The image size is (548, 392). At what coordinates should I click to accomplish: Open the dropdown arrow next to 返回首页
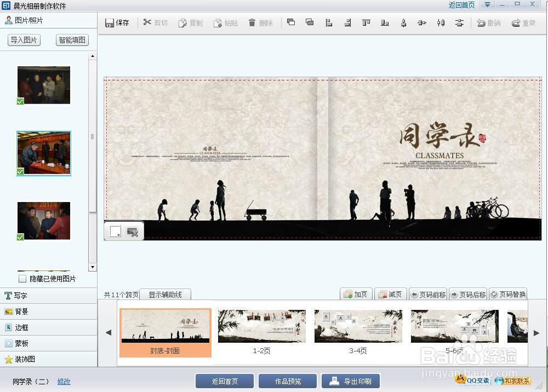click(x=487, y=5)
